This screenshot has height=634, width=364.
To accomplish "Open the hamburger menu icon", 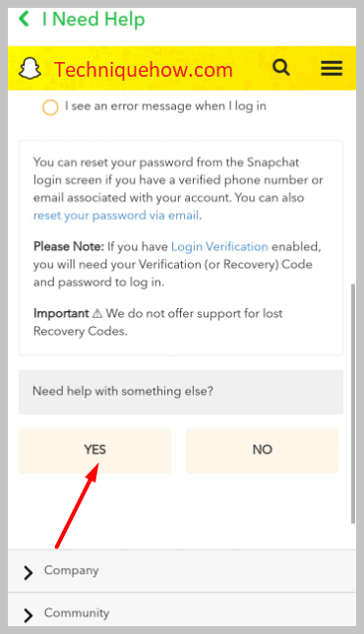I will pyautogui.click(x=332, y=68).
